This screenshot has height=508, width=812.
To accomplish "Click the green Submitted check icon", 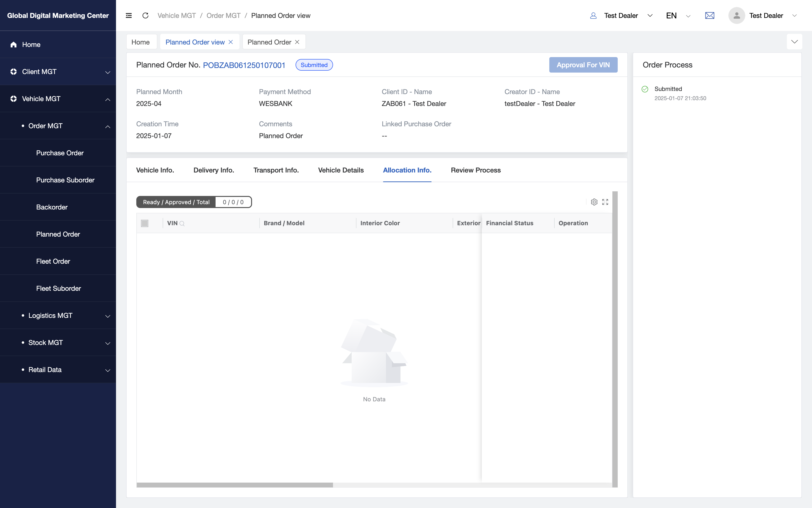I will [645, 89].
